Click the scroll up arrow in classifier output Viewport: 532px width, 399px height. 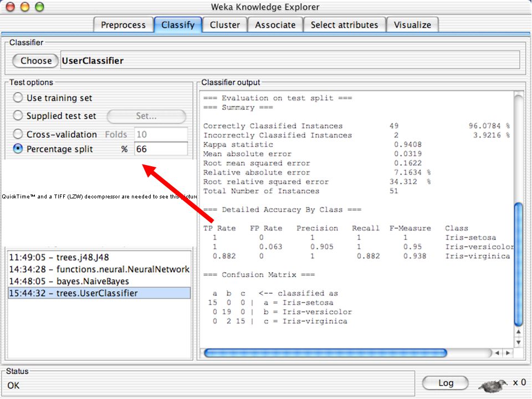[519, 331]
